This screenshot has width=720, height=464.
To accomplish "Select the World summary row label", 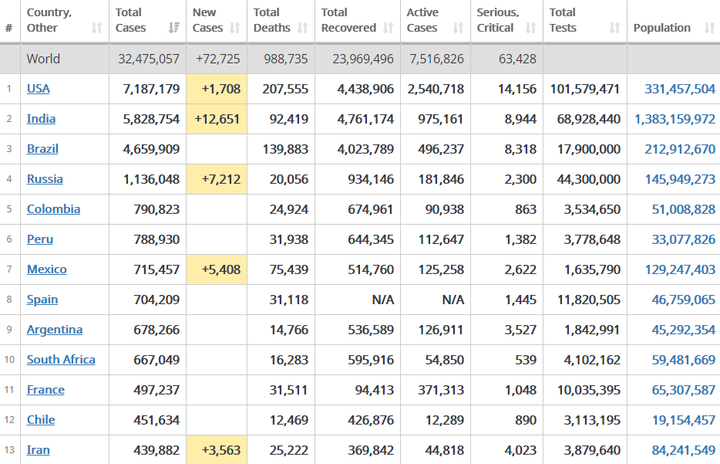I will (x=43, y=59).
